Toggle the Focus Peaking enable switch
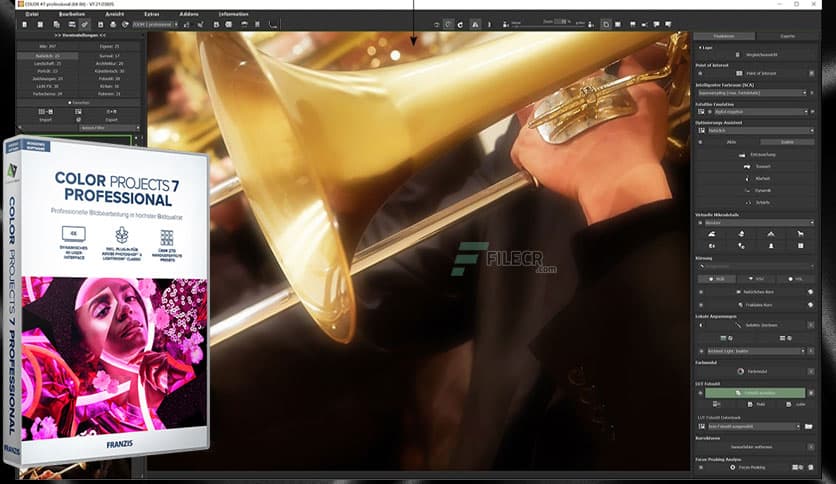 pyautogui.click(x=701, y=467)
